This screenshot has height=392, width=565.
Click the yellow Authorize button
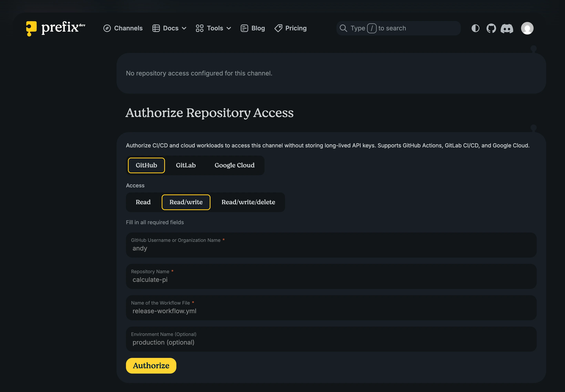click(x=151, y=366)
